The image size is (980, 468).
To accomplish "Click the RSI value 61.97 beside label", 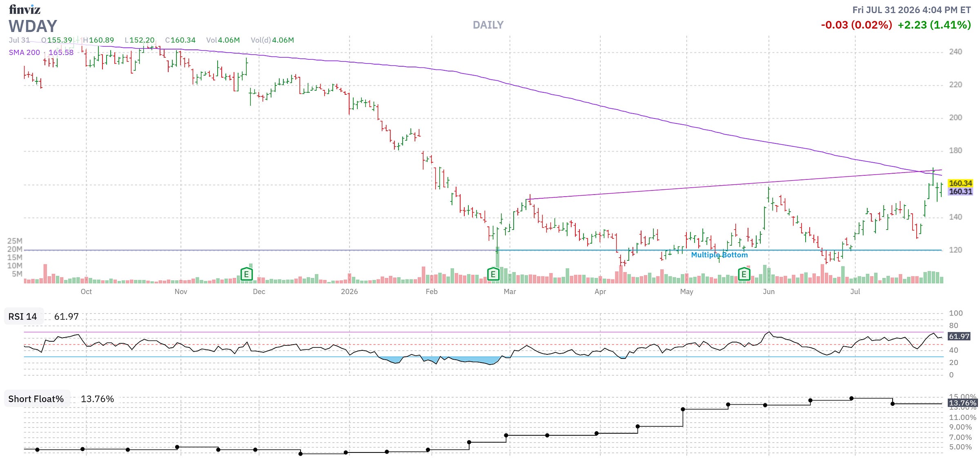I will tap(67, 317).
